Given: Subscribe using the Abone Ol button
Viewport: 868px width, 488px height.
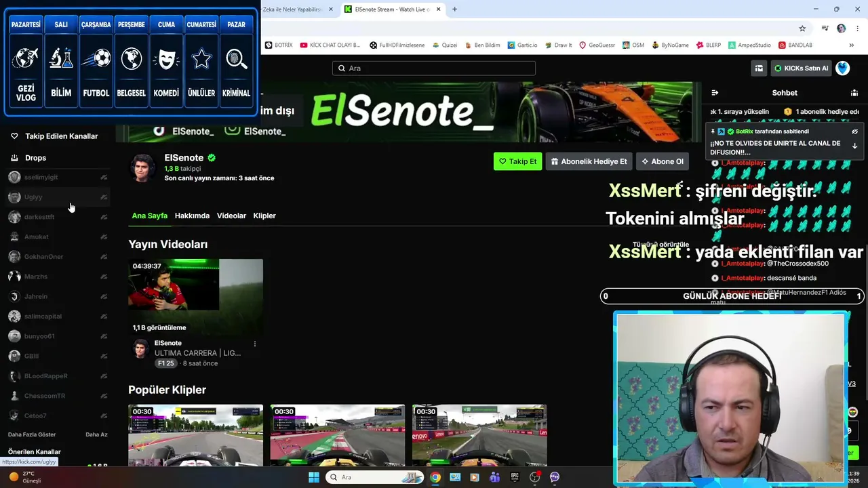Looking at the screenshot, I should (662, 161).
